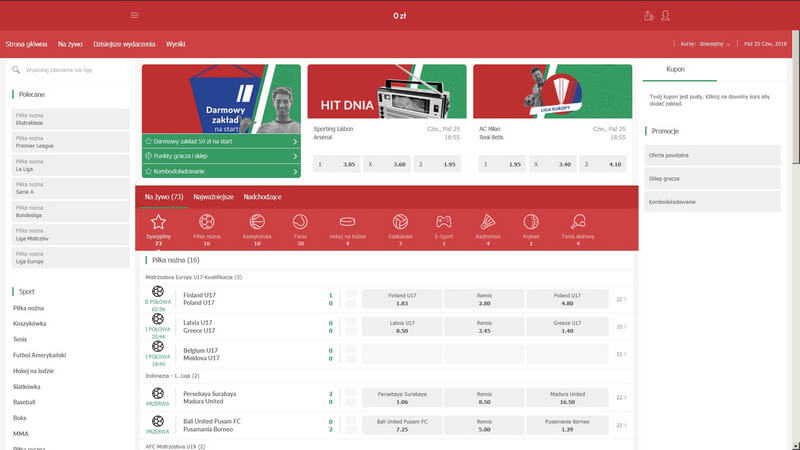Filter live events by Badminton shuttlecock icon
The height and width of the screenshot is (450, 800).
(488, 222)
